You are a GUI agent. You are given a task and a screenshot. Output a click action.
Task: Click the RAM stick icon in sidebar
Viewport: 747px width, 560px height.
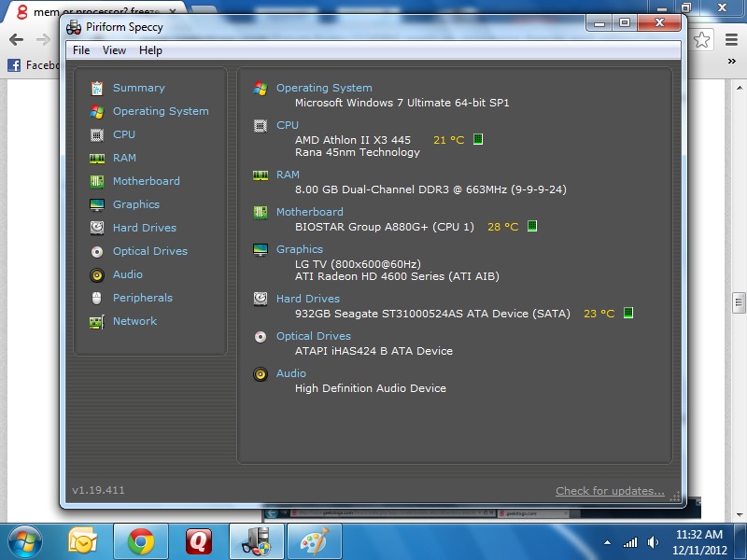point(97,158)
